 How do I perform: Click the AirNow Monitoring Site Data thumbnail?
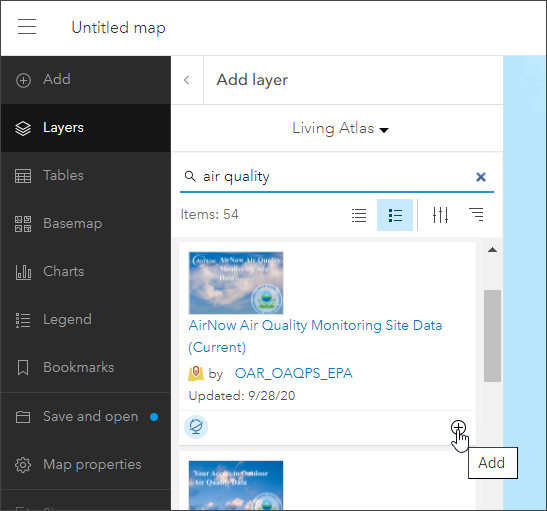pyautogui.click(x=236, y=283)
